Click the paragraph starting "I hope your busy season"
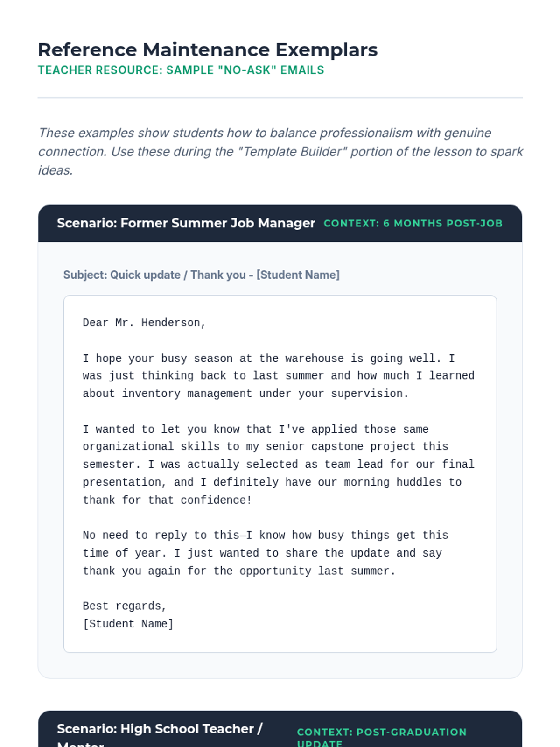 pos(278,376)
